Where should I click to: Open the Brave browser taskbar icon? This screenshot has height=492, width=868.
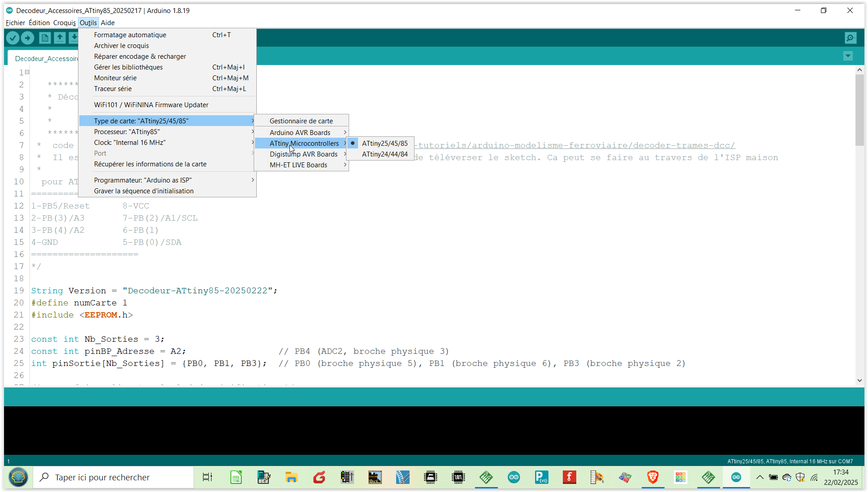point(653,477)
